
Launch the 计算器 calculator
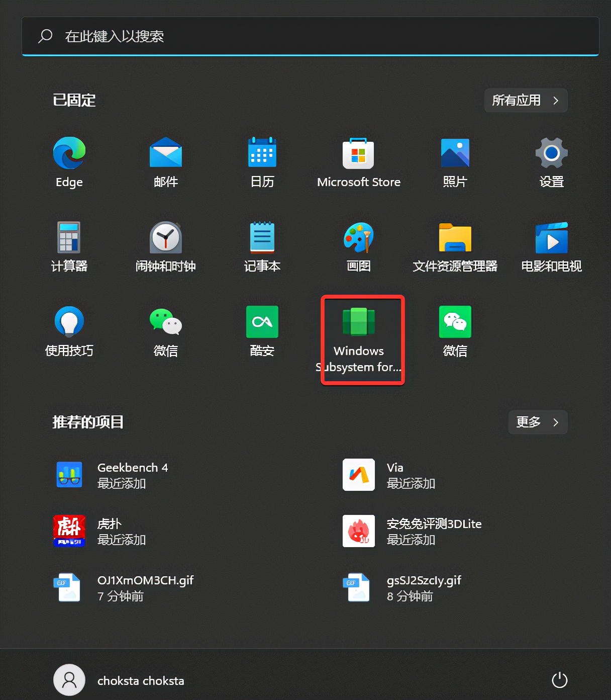(69, 247)
